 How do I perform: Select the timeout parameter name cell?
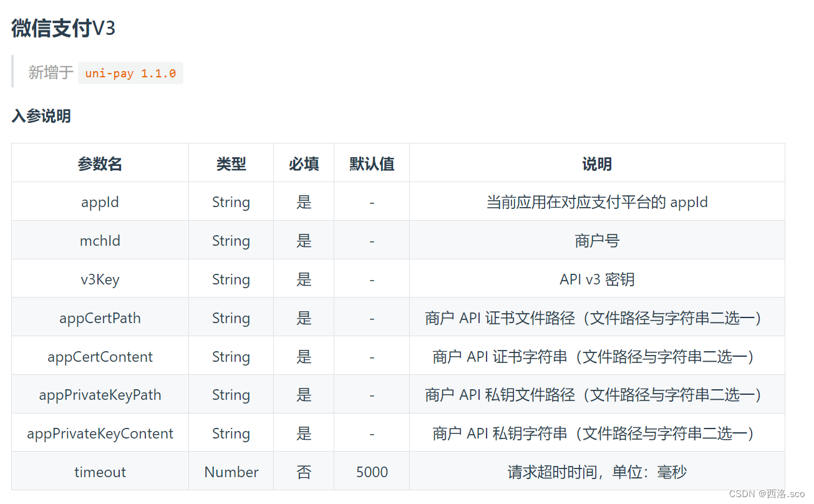coord(100,472)
